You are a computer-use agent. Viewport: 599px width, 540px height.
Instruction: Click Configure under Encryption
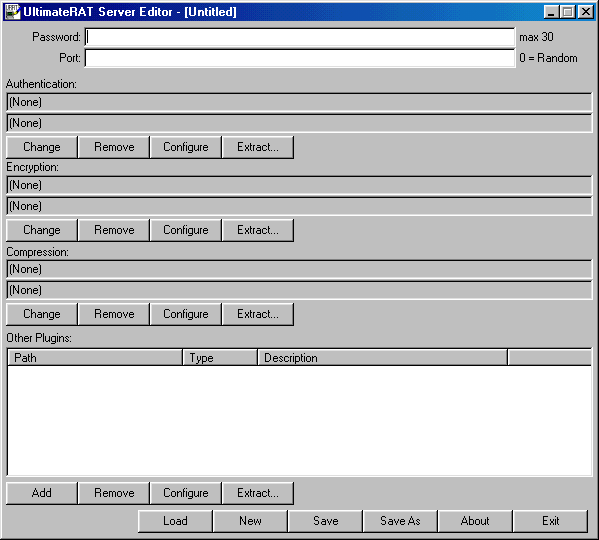tap(186, 230)
